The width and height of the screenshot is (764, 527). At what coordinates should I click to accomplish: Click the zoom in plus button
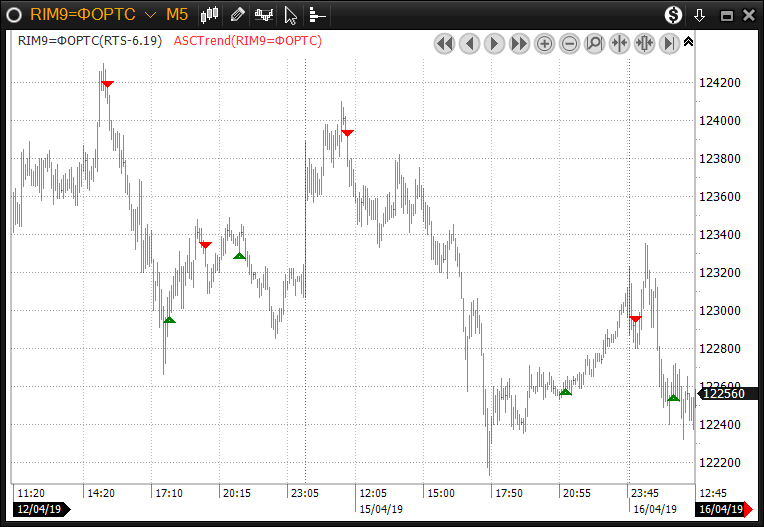pos(545,43)
